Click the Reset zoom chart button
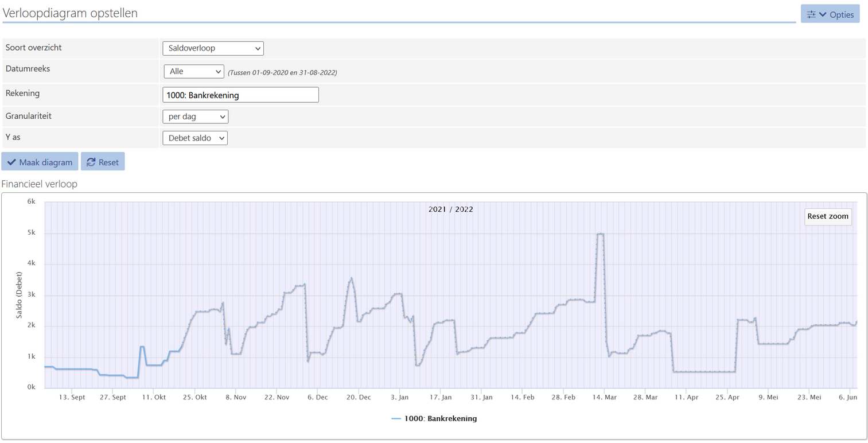This screenshot has width=868, height=443. pos(828,216)
